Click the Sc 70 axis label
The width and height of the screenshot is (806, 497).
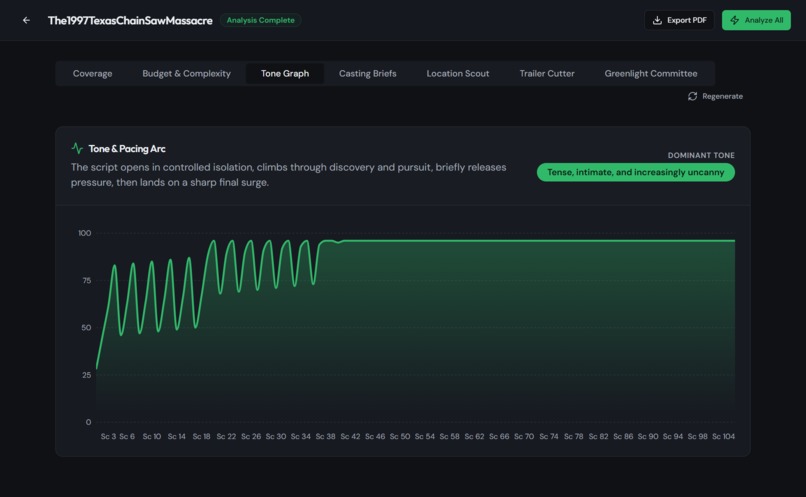coord(524,436)
